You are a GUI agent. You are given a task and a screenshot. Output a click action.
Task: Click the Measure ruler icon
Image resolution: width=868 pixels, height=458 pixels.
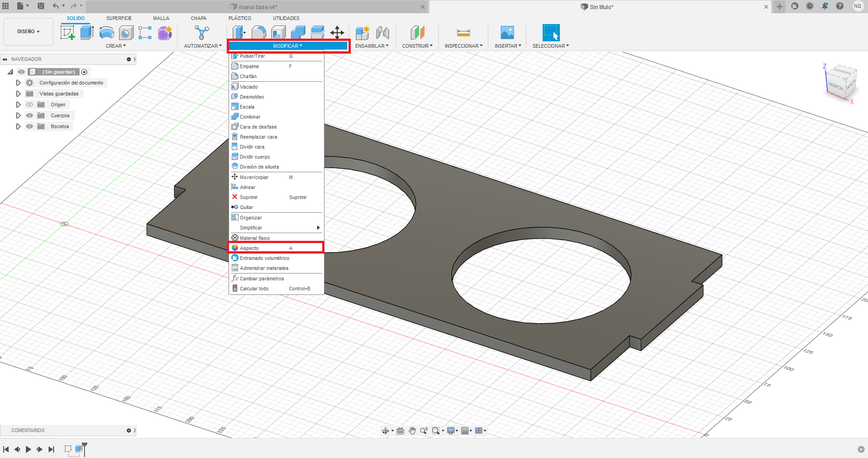click(x=464, y=33)
